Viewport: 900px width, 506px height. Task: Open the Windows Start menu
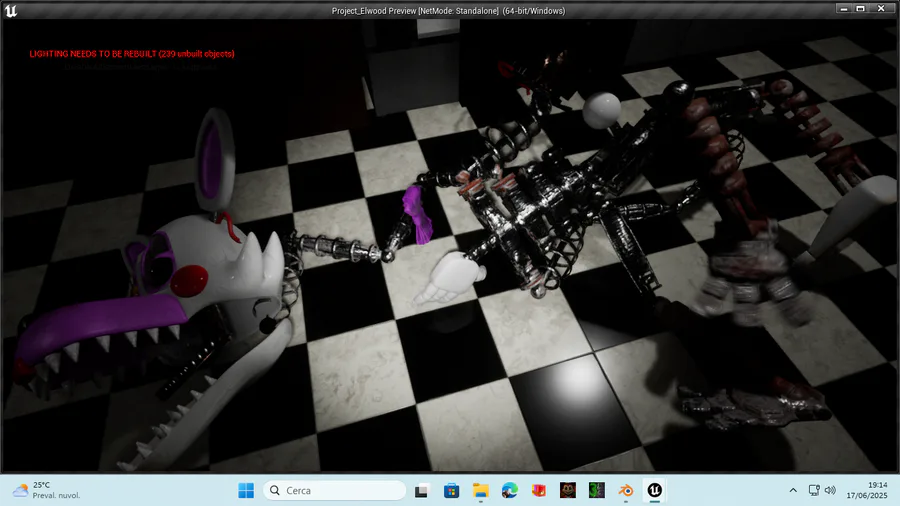pyautogui.click(x=246, y=491)
